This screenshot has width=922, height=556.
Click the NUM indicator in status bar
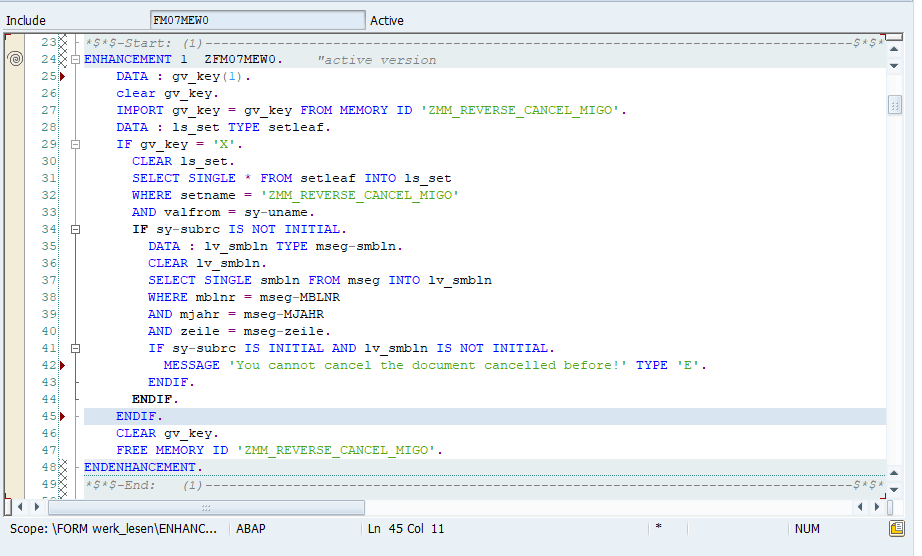tap(807, 528)
